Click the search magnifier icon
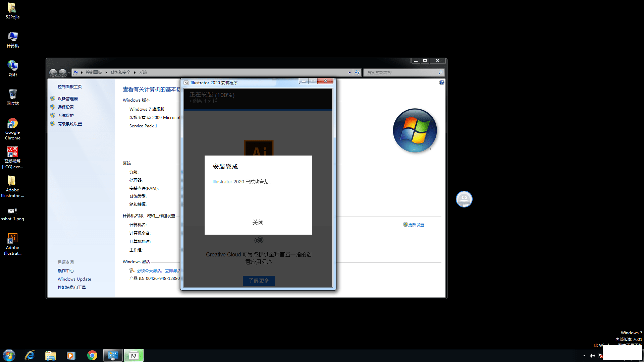The height and width of the screenshot is (362, 644). [x=441, y=72]
